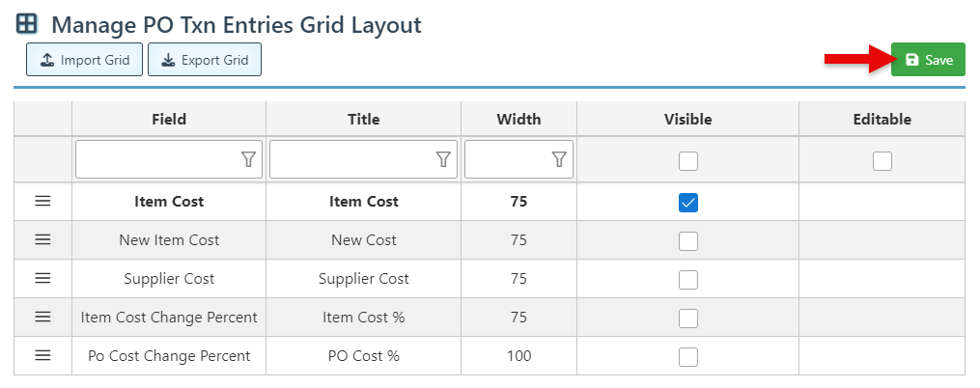
Task: Toggle the Visible header filter checkbox
Action: [687, 161]
